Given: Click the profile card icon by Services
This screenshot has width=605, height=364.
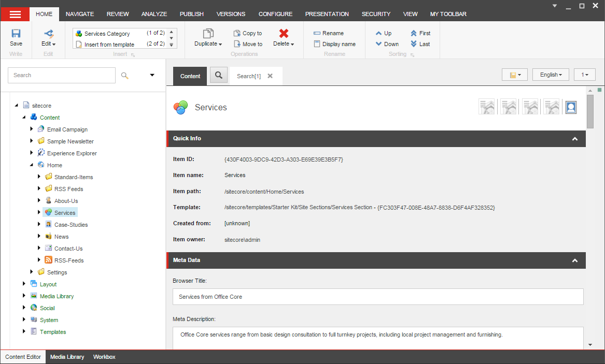Looking at the screenshot, I should click(x=571, y=107).
